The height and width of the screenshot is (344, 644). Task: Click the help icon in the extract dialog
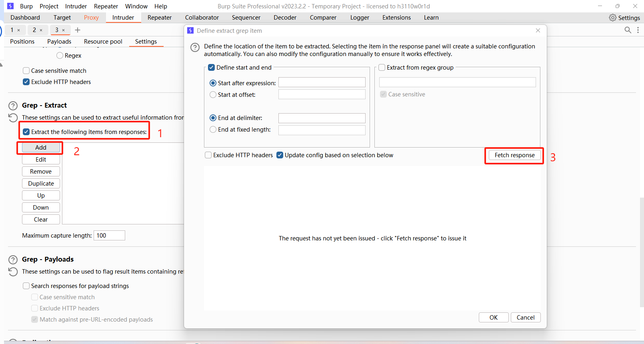point(195,48)
